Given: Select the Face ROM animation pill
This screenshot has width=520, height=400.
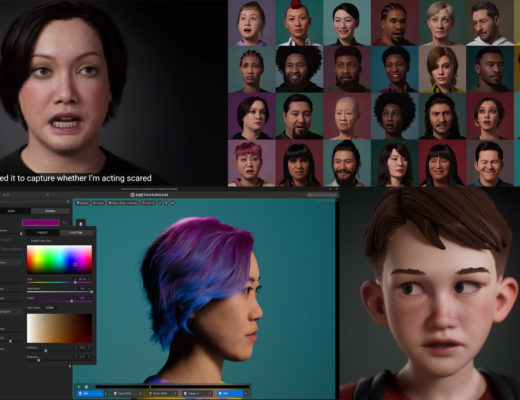Looking at the screenshot, I should [x=125, y=393].
